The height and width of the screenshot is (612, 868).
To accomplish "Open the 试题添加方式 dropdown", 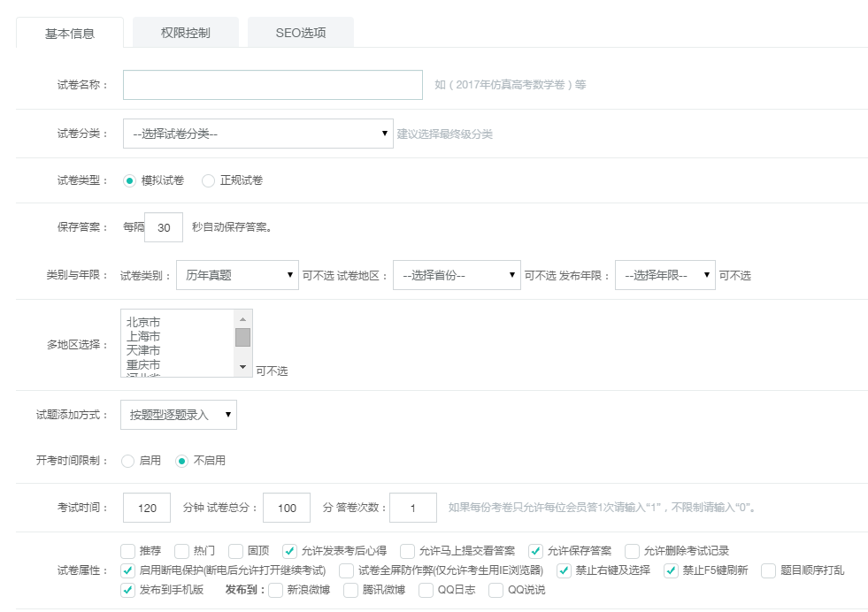I will point(179,414).
